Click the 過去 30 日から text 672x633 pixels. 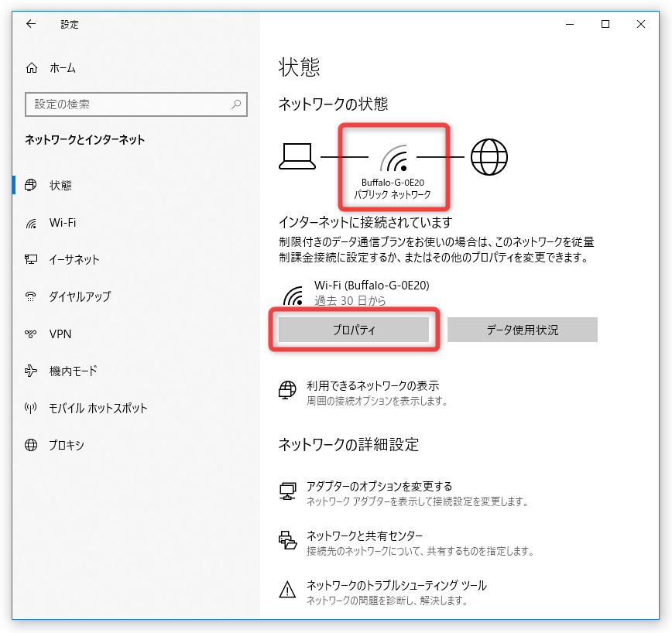(350, 301)
